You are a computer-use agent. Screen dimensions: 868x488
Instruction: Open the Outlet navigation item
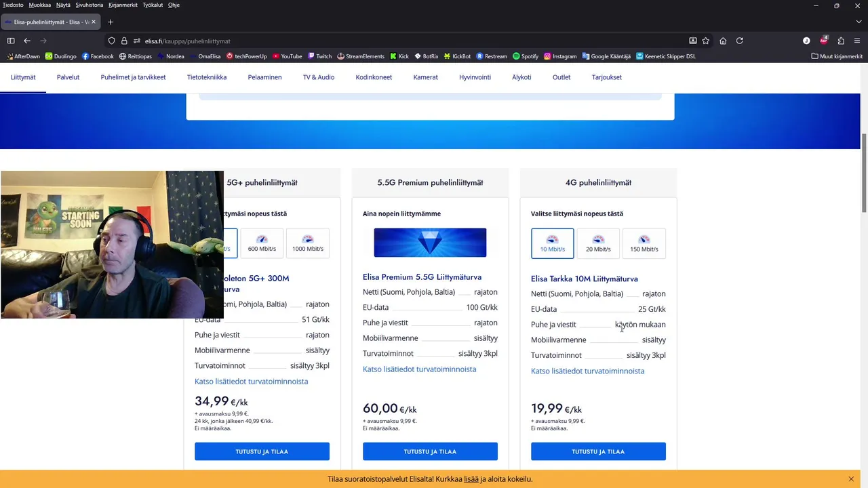[x=561, y=77]
